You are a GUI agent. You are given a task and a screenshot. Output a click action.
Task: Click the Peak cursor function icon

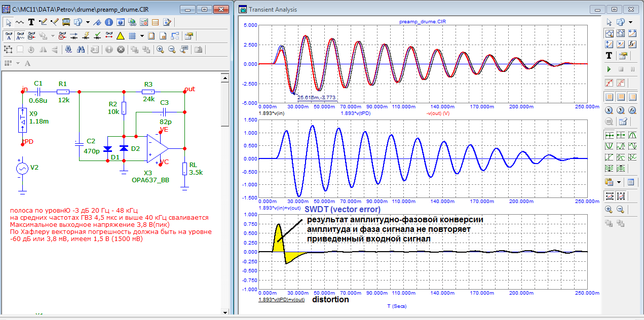pos(632,135)
